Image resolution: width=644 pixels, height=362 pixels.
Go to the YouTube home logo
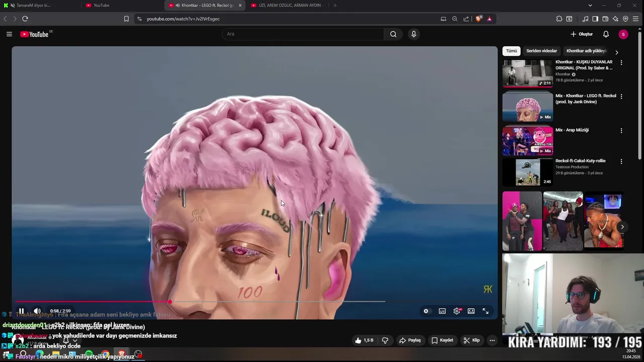(34, 34)
